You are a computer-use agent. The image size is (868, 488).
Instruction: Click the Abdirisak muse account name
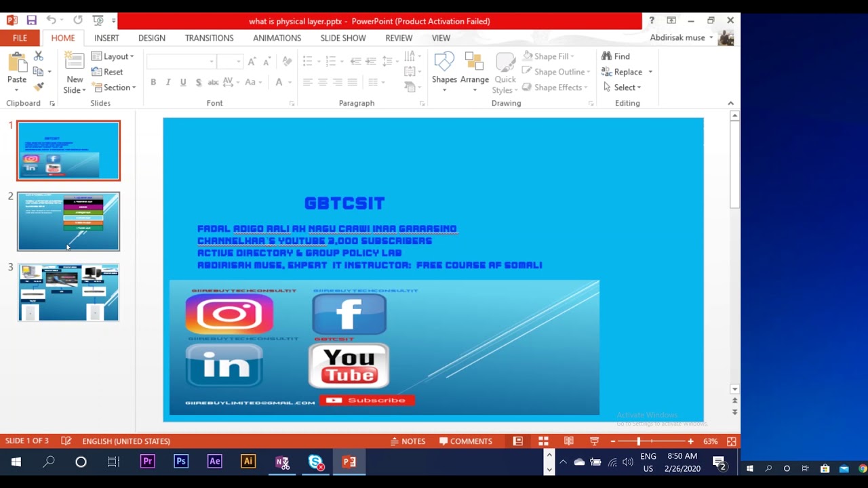tap(677, 37)
